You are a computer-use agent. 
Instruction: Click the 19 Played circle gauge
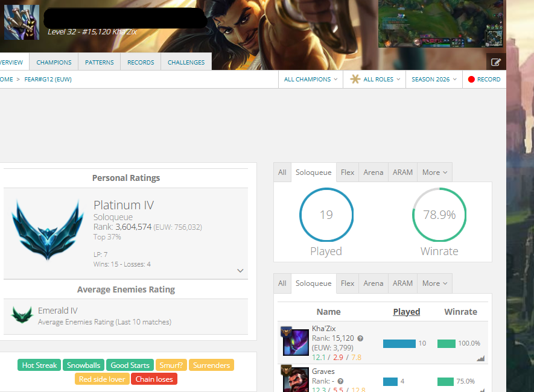(326, 215)
